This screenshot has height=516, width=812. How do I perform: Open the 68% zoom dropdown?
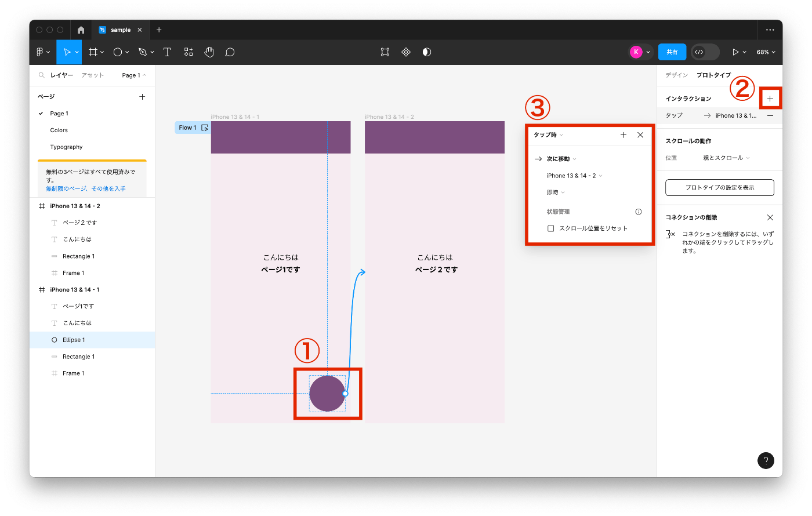pos(766,52)
